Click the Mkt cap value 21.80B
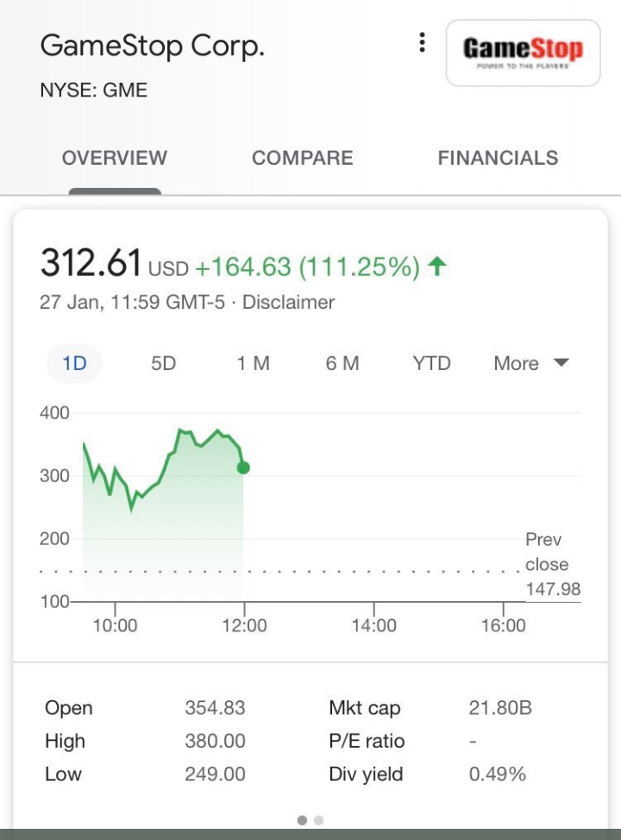Image resolution: width=621 pixels, height=840 pixels. tap(500, 708)
